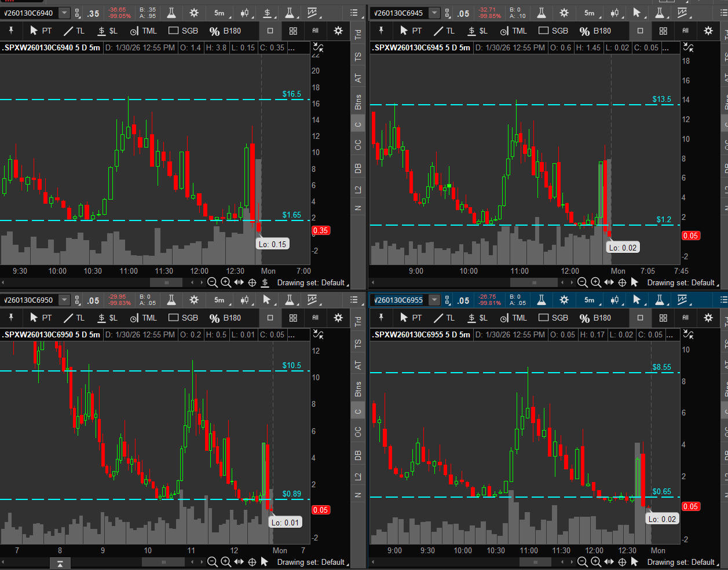The image size is (728, 570).
Task: Open 5m timeframe dropdown in C6955 chart
Action: [591, 300]
